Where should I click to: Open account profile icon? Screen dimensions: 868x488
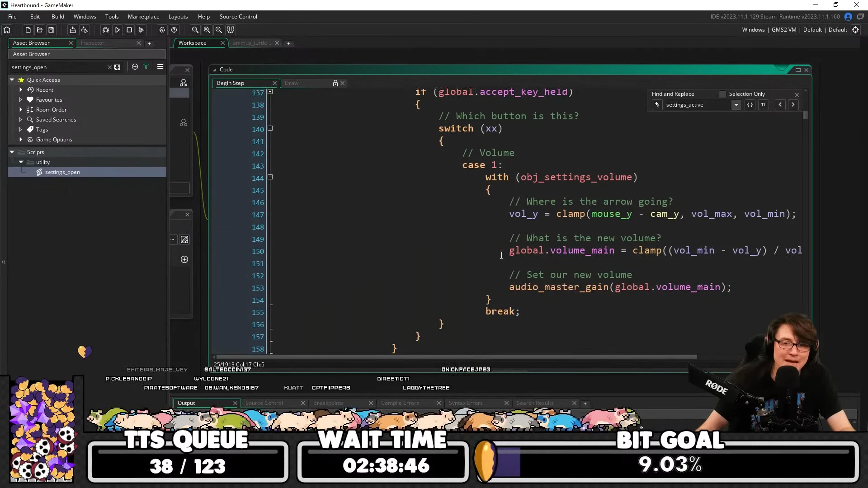click(848, 17)
